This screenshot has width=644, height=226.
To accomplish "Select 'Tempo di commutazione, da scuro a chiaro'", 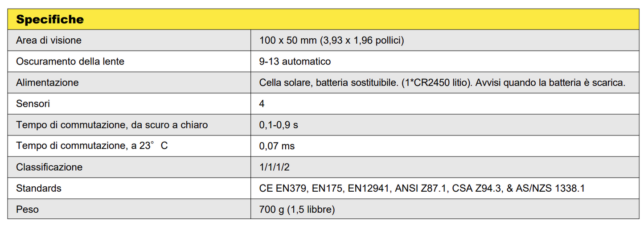I will pos(112,125).
